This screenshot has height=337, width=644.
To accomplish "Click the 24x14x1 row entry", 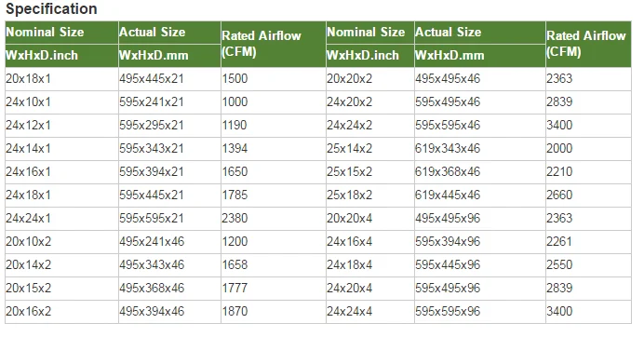I will [28, 148].
